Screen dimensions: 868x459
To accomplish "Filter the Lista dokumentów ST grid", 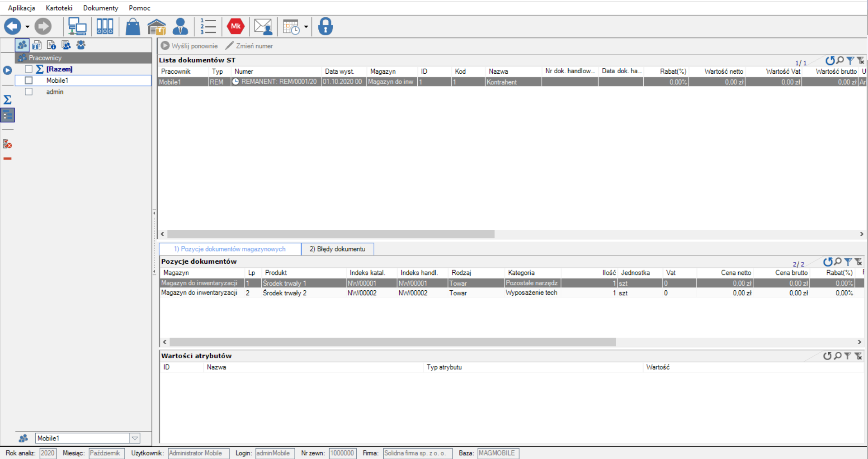I will tap(850, 61).
